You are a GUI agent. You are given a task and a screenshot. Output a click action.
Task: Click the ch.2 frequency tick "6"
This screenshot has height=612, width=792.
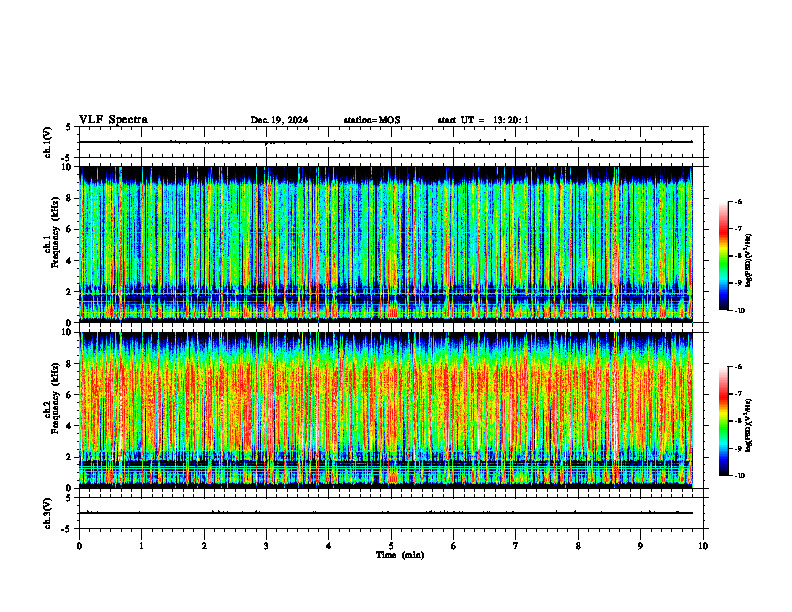[x=69, y=395]
